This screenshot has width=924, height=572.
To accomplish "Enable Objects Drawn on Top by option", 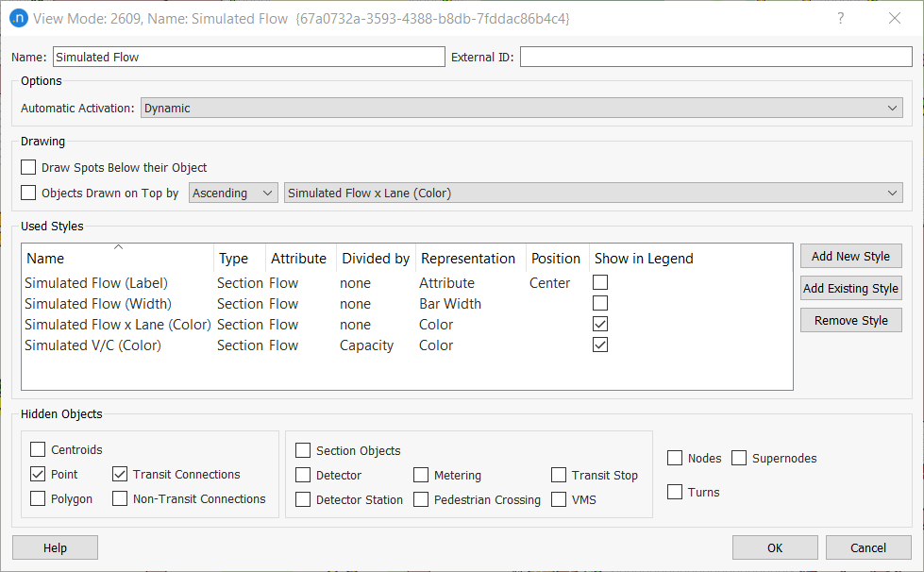I will (x=27, y=192).
